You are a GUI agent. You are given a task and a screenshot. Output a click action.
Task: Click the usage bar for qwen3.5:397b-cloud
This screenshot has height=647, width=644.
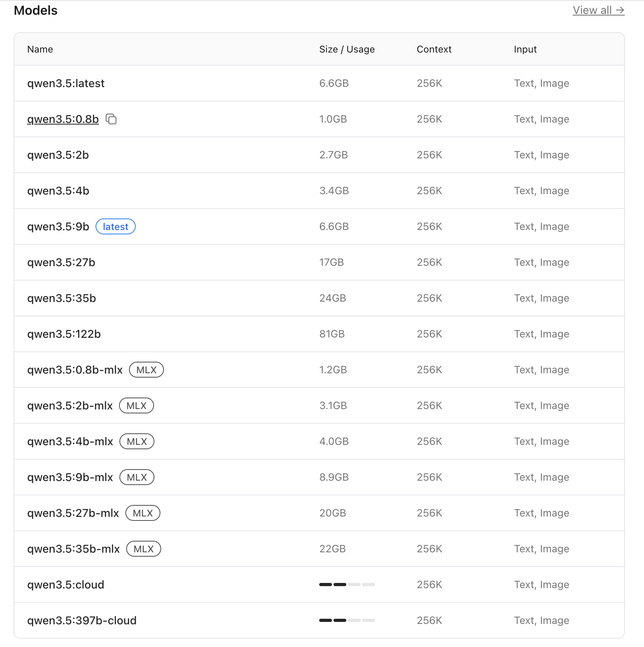click(347, 620)
